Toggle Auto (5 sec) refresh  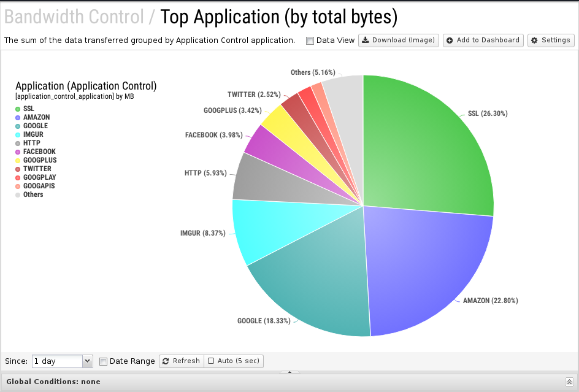coord(234,361)
